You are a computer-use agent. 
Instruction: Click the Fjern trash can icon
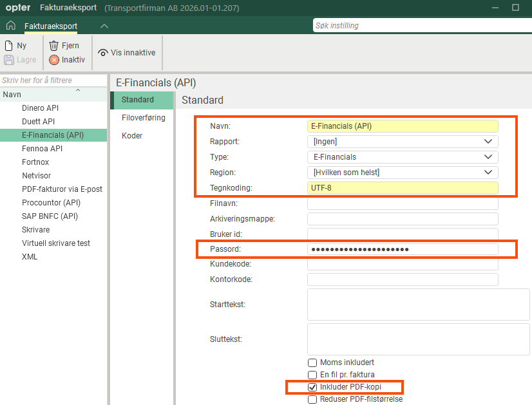click(x=53, y=46)
